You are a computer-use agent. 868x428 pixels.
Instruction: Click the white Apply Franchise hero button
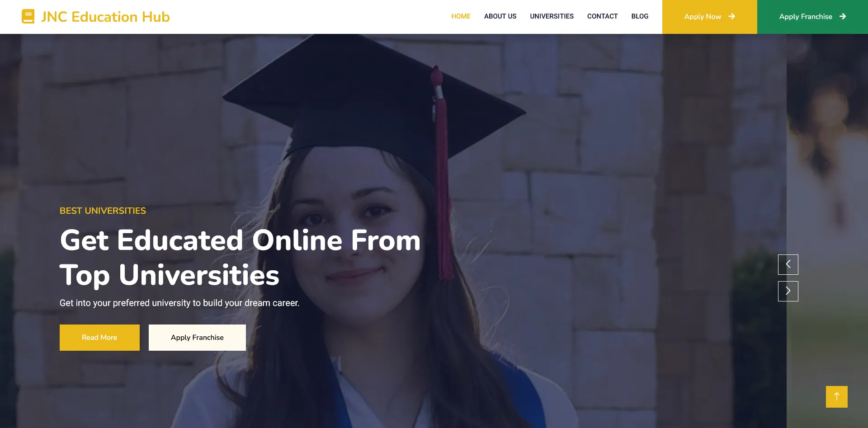(x=197, y=338)
